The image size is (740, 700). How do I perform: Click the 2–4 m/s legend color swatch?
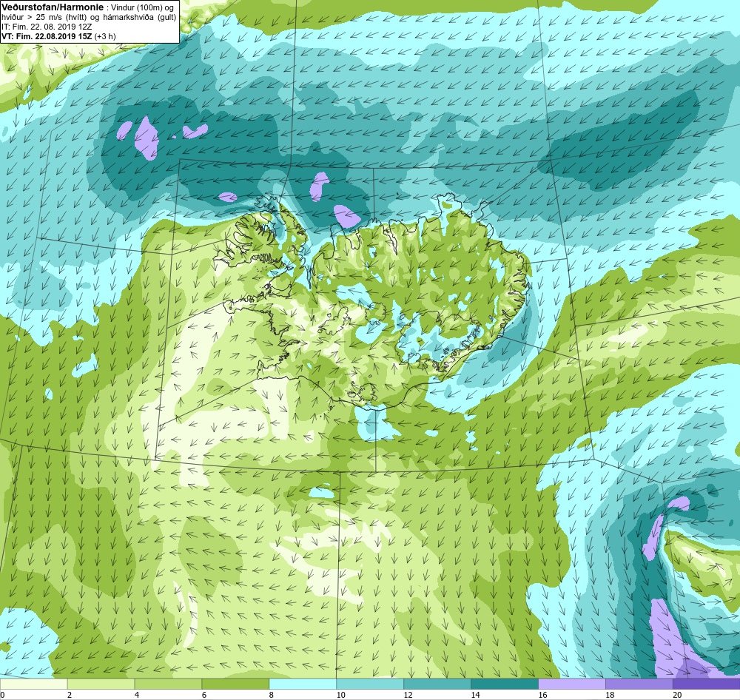coord(101,684)
